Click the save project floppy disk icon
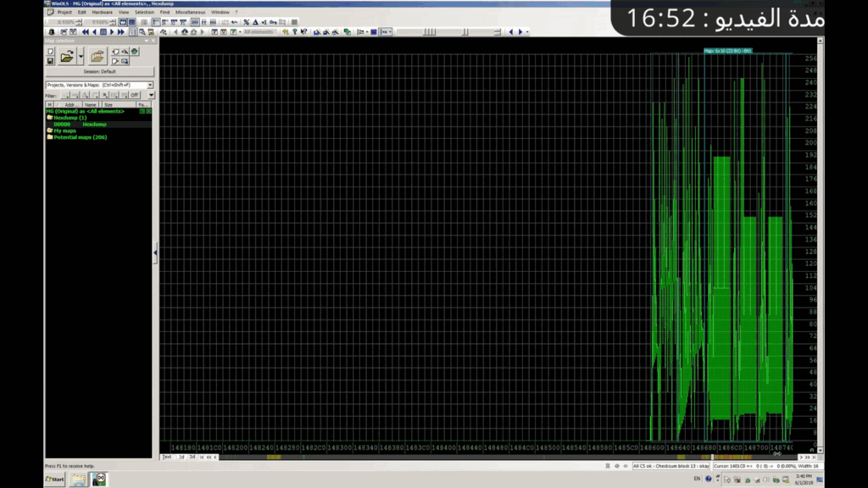Image resolution: width=868 pixels, height=488 pixels. coord(51,61)
